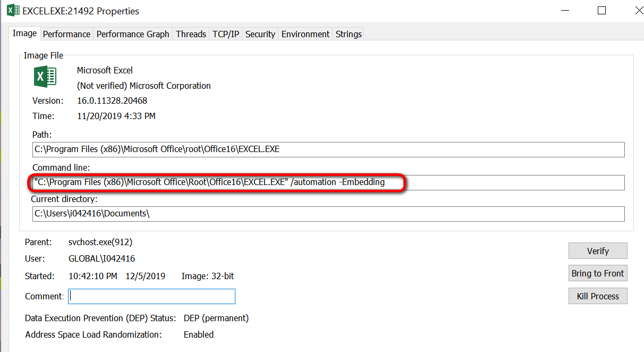Show the Strings tab
This screenshot has height=352, width=644.
coord(349,34)
